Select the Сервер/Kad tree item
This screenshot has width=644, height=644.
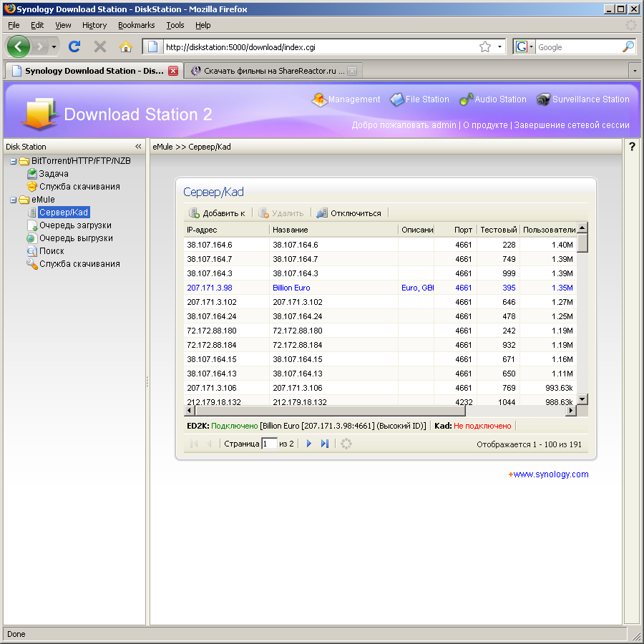click(x=64, y=213)
